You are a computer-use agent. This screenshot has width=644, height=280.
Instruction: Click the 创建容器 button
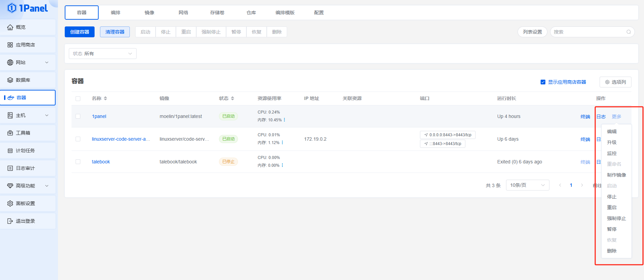[x=80, y=32]
